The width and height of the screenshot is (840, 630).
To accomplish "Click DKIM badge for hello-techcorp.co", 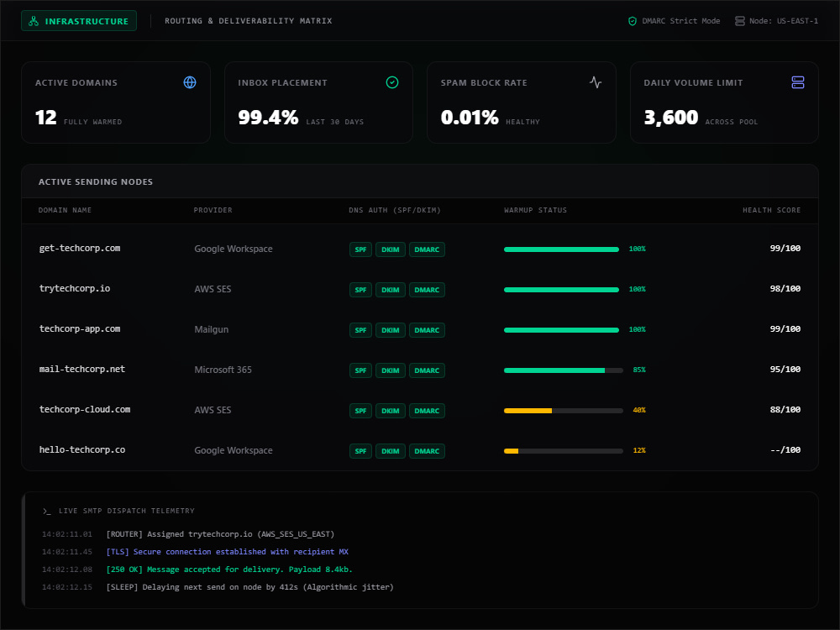I will 391,451.
